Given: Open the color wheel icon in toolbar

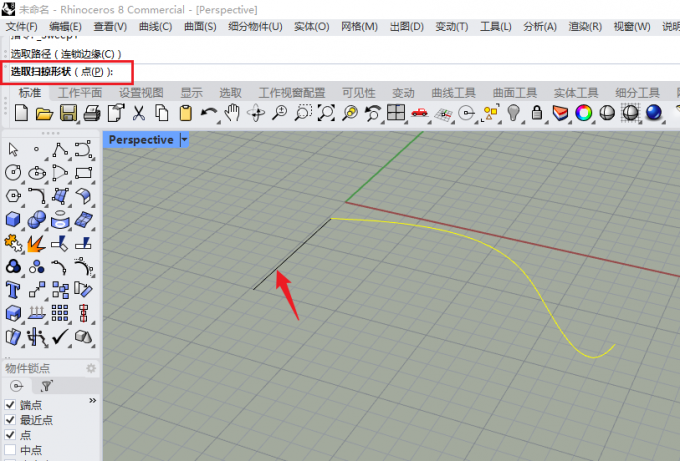Looking at the screenshot, I should (x=584, y=113).
